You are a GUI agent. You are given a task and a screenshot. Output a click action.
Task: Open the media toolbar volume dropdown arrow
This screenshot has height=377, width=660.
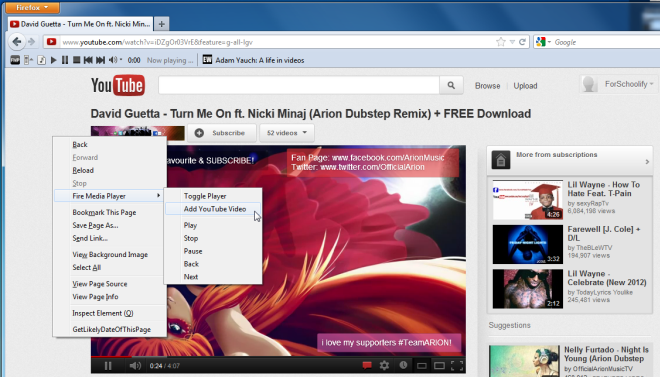121,60
